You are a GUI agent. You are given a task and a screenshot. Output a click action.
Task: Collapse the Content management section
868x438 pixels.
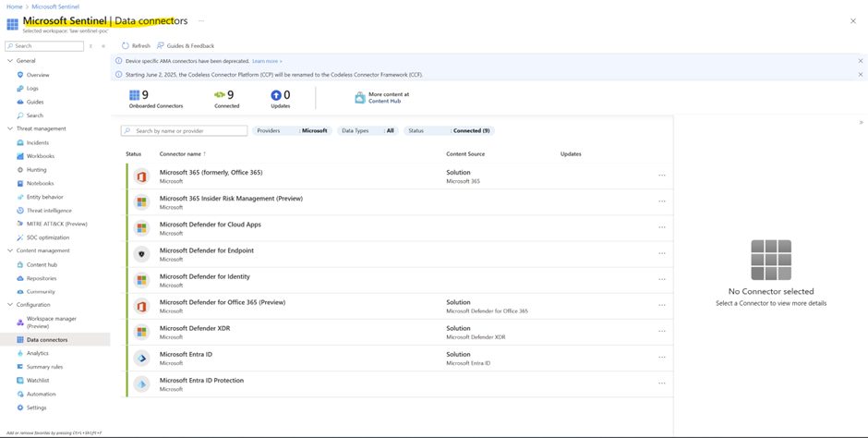(10, 250)
